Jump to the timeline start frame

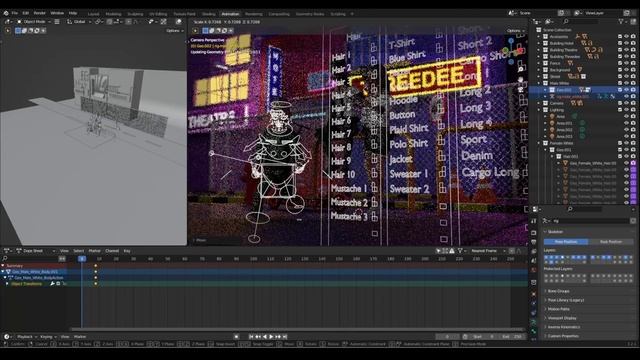pos(251,337)
